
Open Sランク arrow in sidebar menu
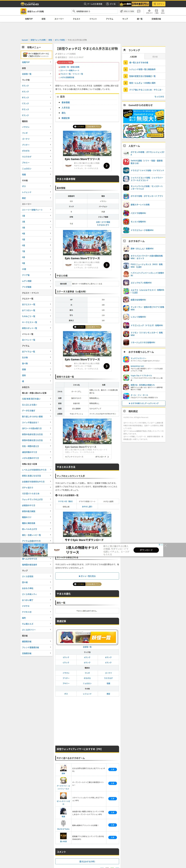pos(51,86)
